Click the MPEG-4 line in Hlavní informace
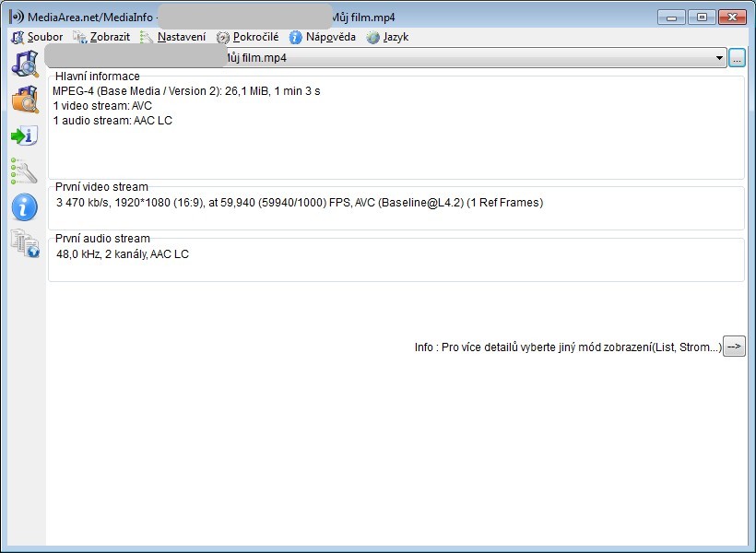The height and width of the screenshot is (553, 756). (x=186, y=91)
